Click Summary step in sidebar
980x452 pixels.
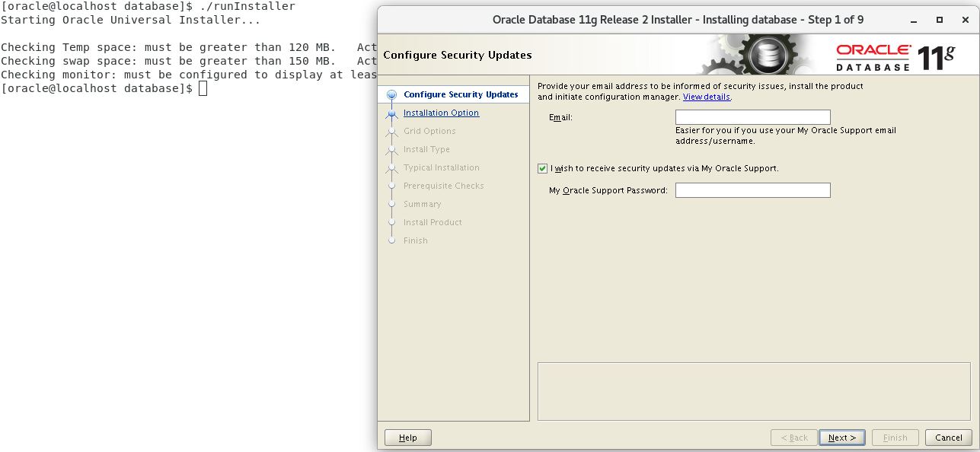[422, 204]
